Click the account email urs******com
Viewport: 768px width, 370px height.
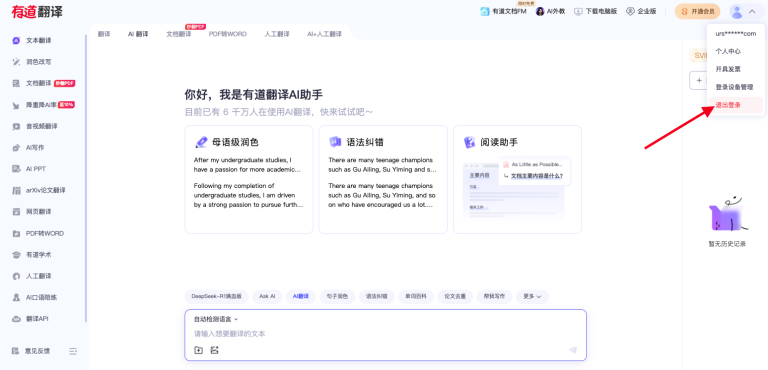pyautogui.click(x=736, y=34)
